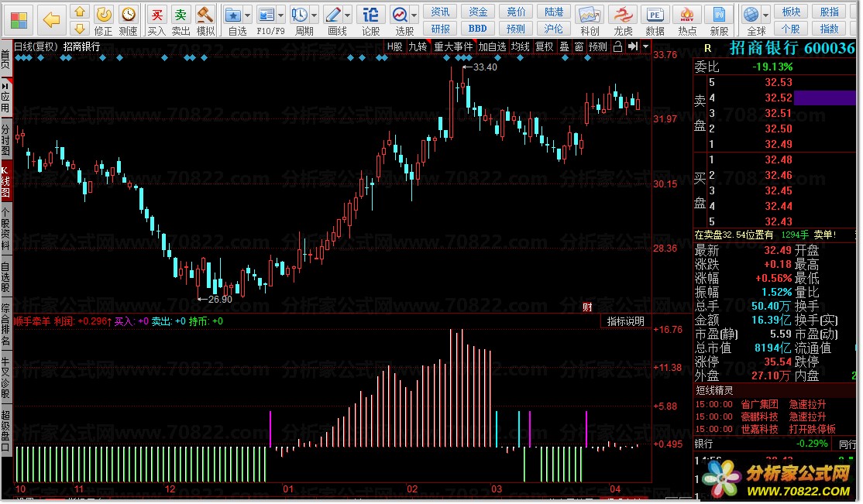Toggle 重大事件 major events display
This screenshot has height=504, width=863.
coord(453,46)
